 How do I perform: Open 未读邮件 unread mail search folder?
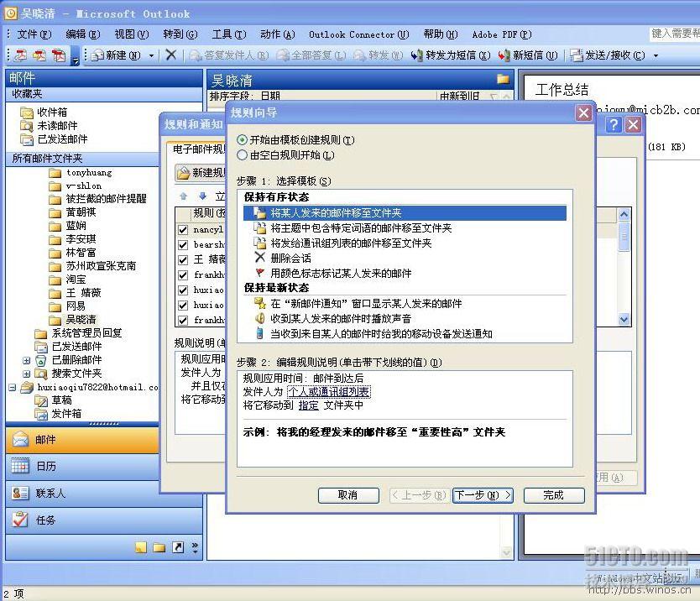pyautogui.click(x=50, y=125)
